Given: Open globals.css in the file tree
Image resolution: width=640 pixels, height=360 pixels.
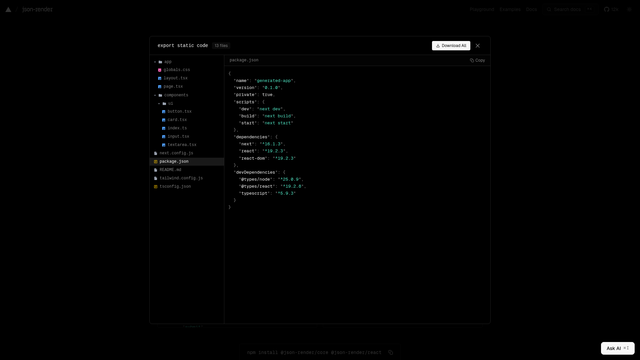Looking at the screenshot, I should pos(187,70).
